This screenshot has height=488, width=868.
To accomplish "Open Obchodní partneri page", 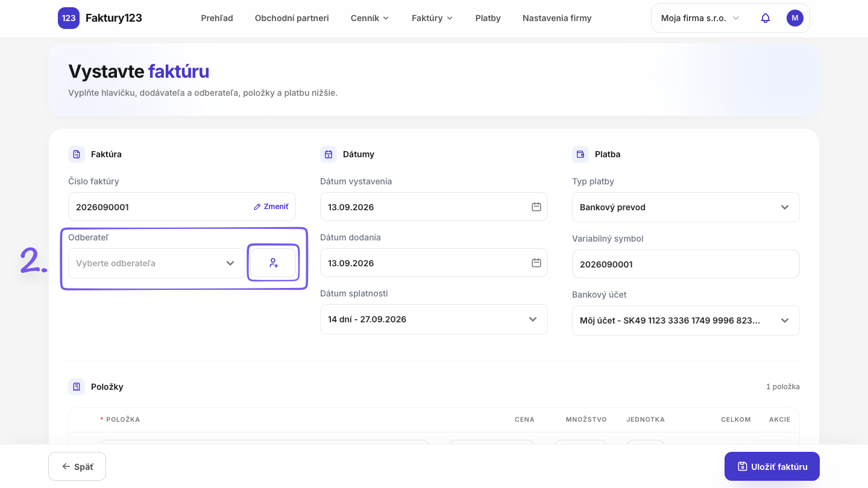I will (292, 18).
